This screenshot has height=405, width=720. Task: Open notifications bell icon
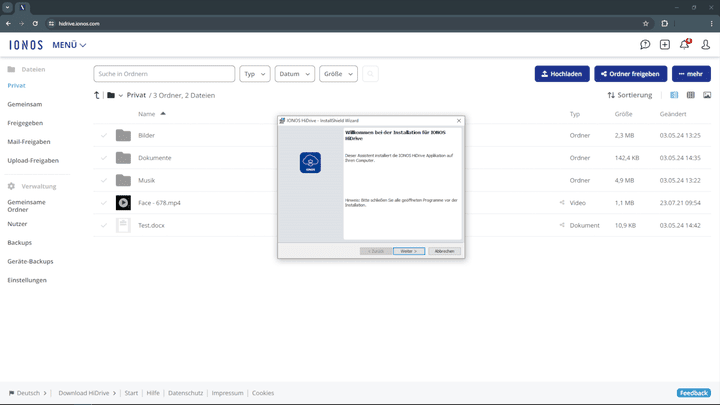[x=685, y=45]
